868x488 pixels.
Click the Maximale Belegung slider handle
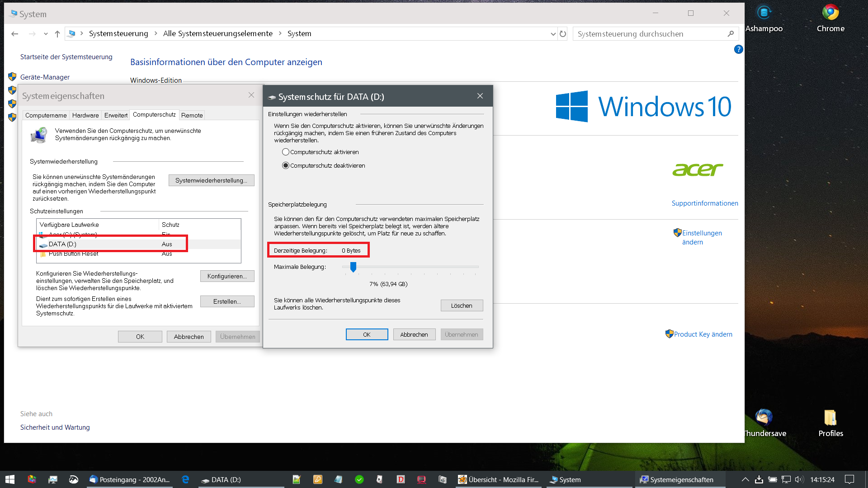tap(353, 267)
